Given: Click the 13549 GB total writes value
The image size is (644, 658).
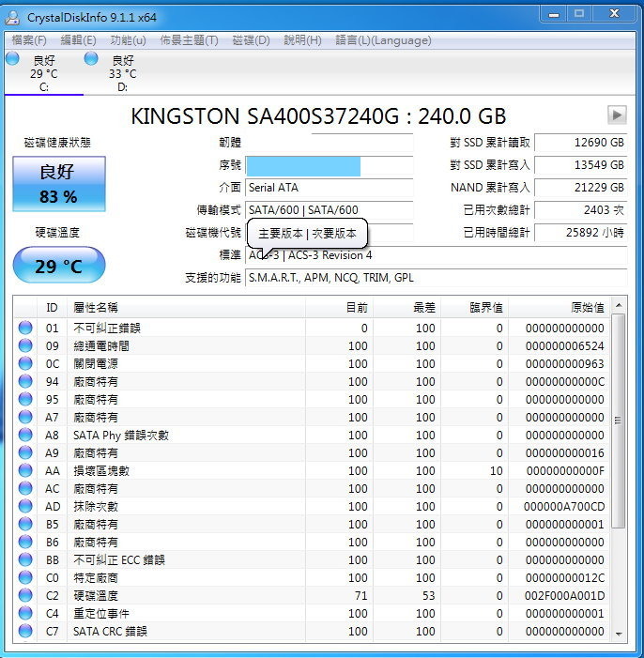Looking at the screenshot, I should [x=580, y=165].
